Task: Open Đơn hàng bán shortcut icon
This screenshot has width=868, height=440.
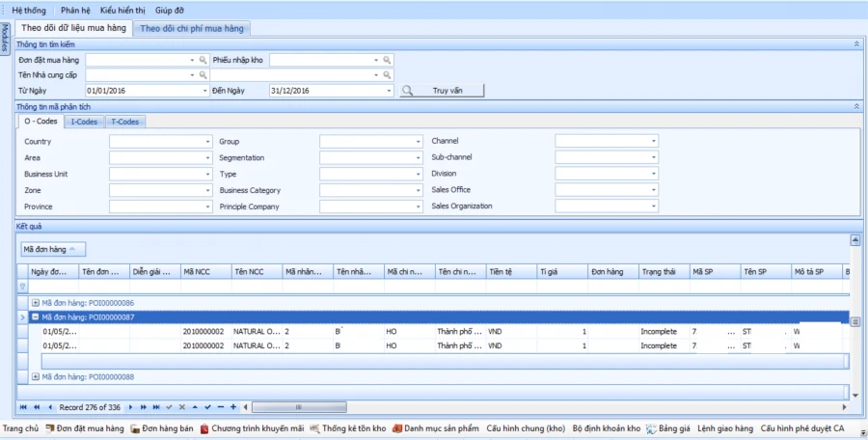Action: point(135,428)
